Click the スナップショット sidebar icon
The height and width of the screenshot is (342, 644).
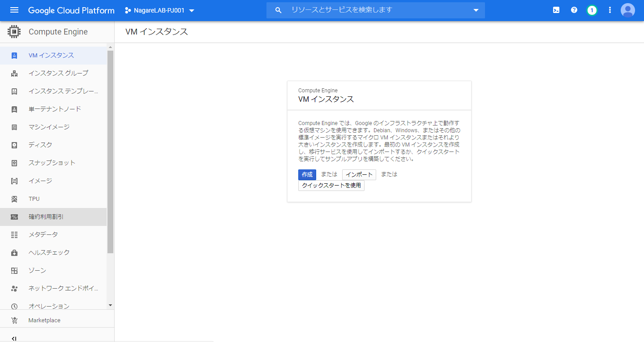14,163
